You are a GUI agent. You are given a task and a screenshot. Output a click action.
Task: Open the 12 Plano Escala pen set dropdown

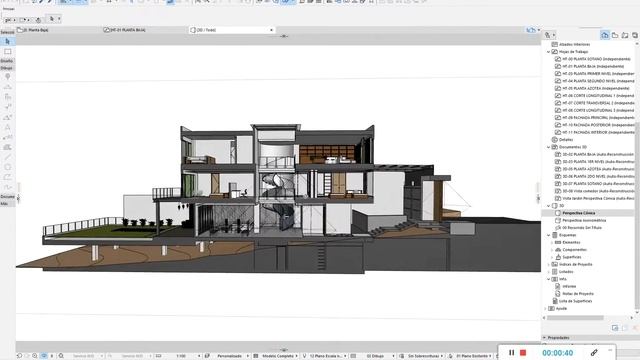click(x=324, y=356)
